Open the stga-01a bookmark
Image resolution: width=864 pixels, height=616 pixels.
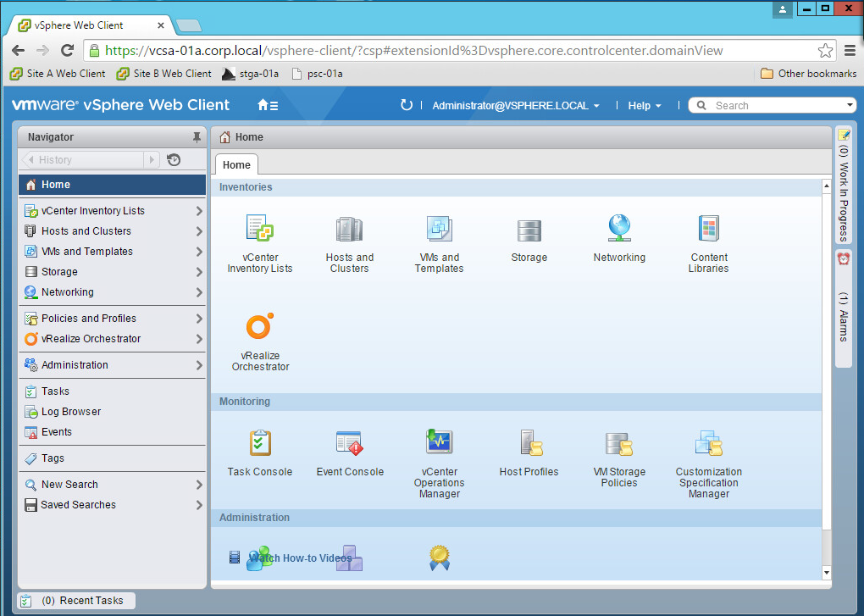250,73
